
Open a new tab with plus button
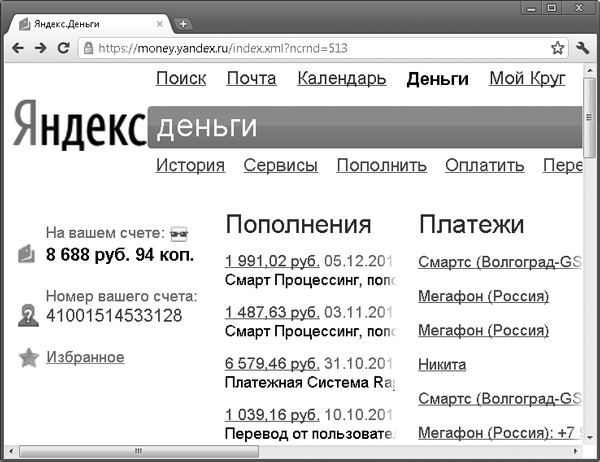[x=183, y=23]
